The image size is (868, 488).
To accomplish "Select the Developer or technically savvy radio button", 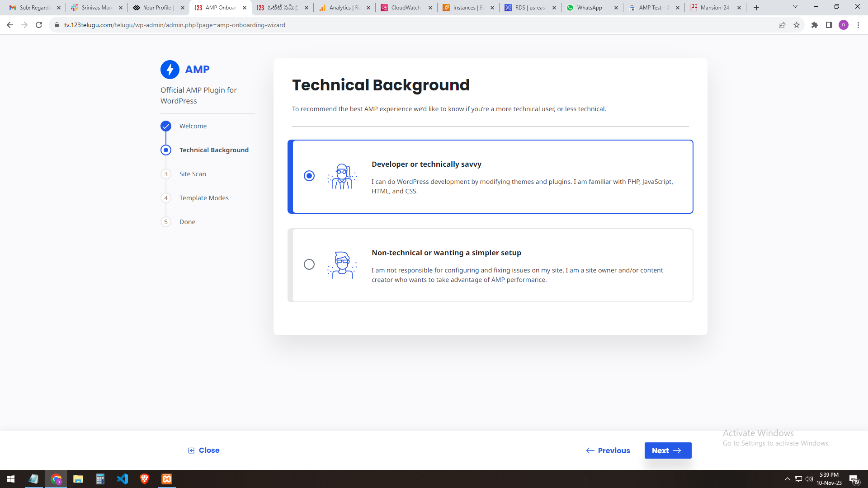I will coord(309,176).
